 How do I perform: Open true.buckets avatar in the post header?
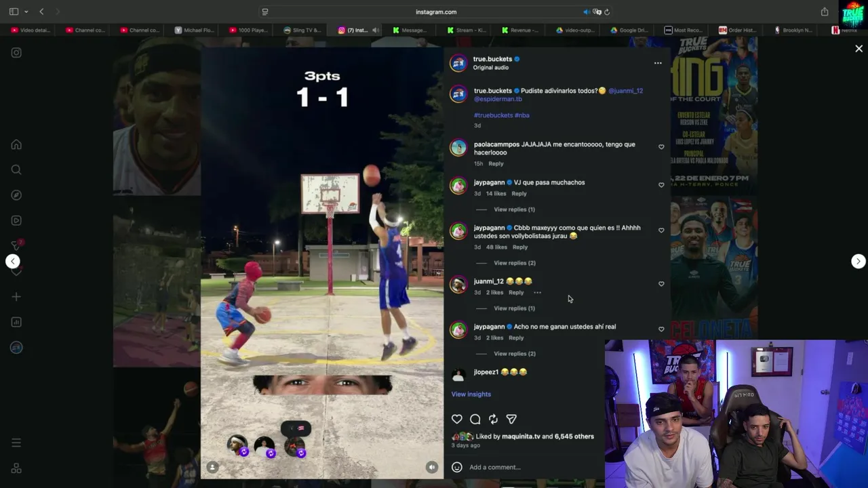pos(458,63)
